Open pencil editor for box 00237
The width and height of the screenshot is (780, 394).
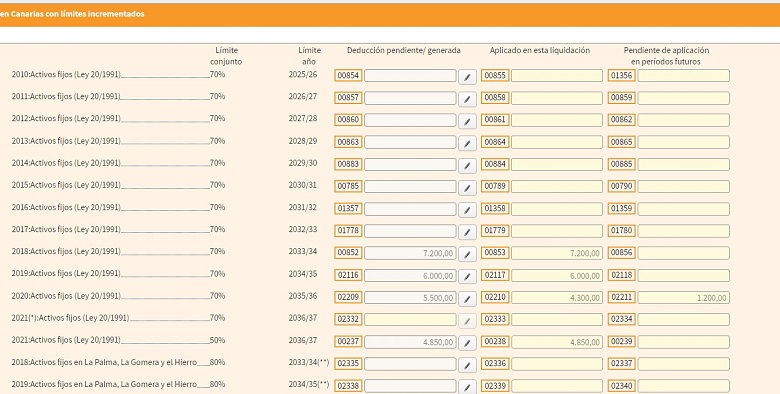467,343
